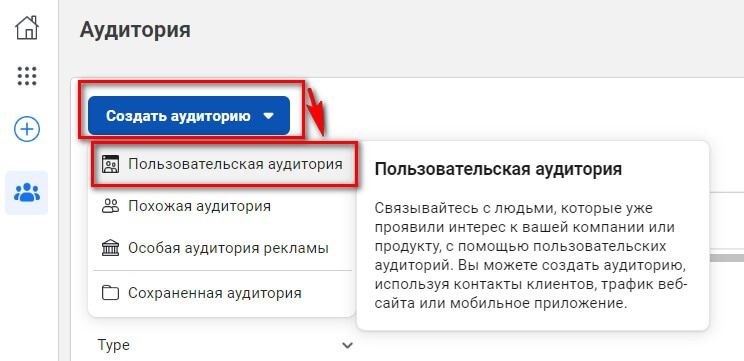Open the Создать аудиторию dropdown button
The height and width of the screenshot is (361, 744).
pos(189,116)
